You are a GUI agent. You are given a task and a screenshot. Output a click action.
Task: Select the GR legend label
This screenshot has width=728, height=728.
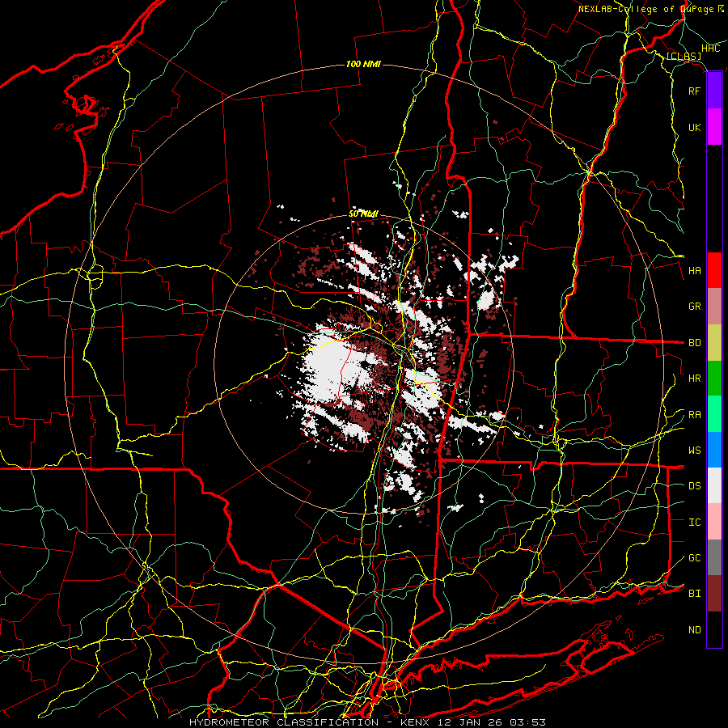tap(694, 307)
